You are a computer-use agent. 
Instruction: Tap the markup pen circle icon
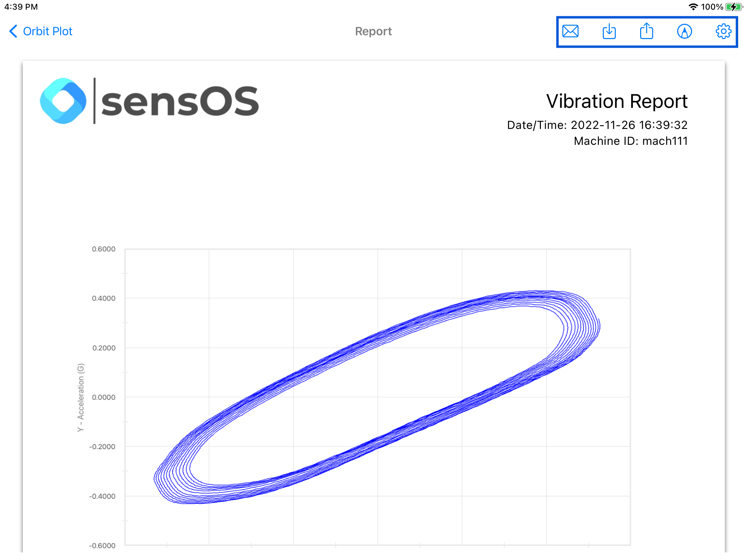[x=684, y=31]
